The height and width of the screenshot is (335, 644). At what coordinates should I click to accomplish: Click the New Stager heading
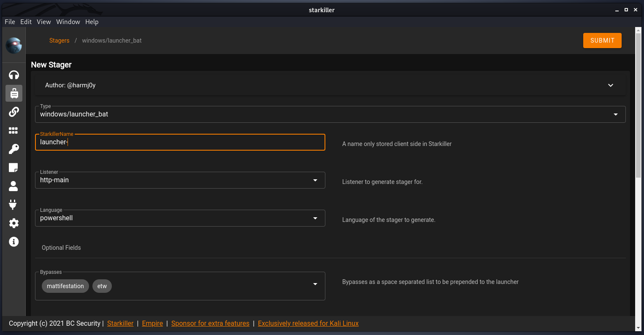click(x=51, y=65)
